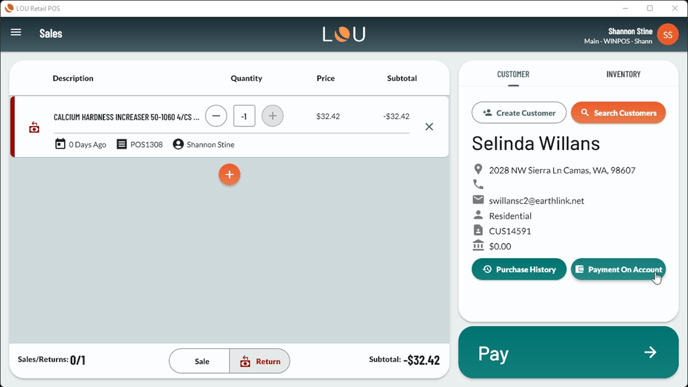
Task: Open Purchase History for Selinda Willans
Action: (519, 269)
